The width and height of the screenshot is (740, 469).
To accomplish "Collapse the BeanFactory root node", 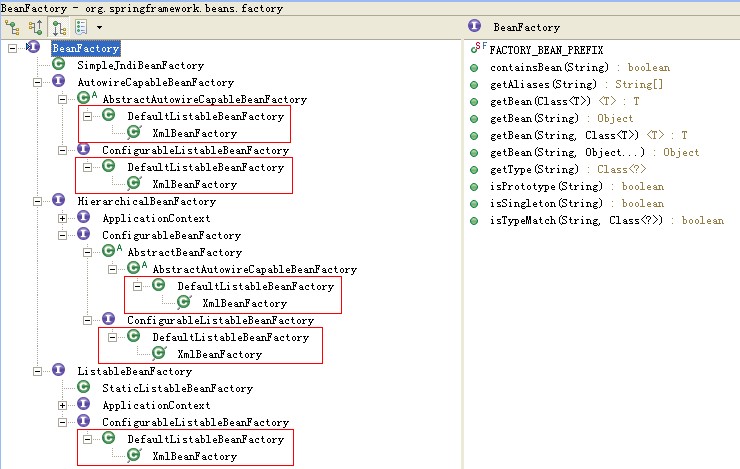I will [x=12, y=48].
